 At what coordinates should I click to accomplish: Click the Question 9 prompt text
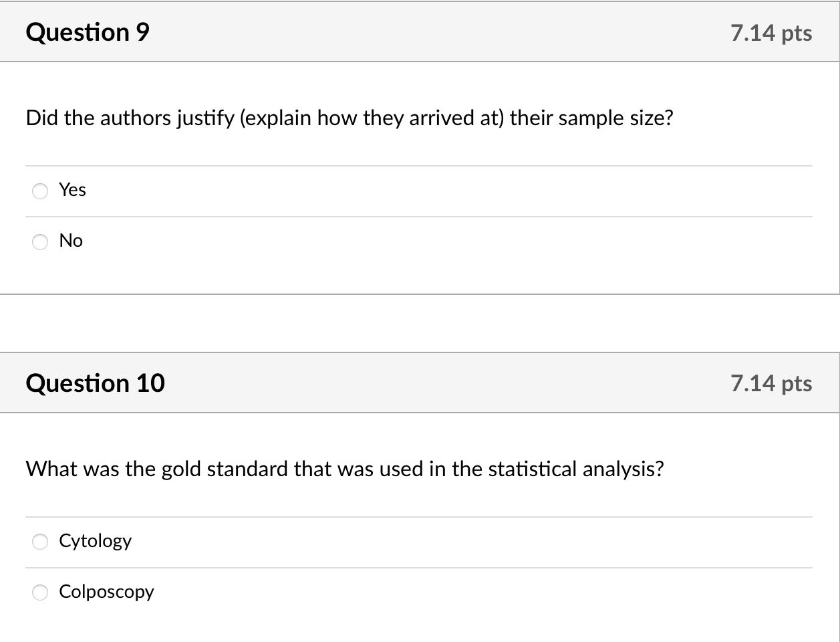pyautogui.click(x=349, y=118)
